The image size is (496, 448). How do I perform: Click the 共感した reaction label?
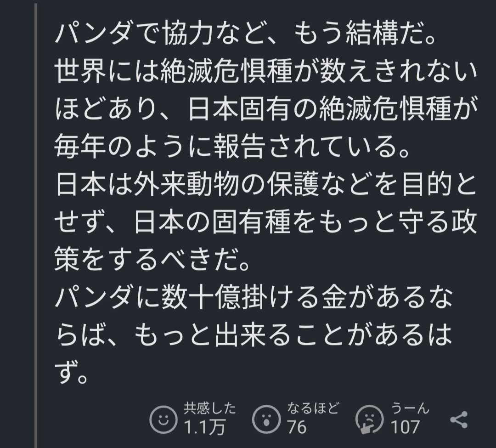coord(210,408)
